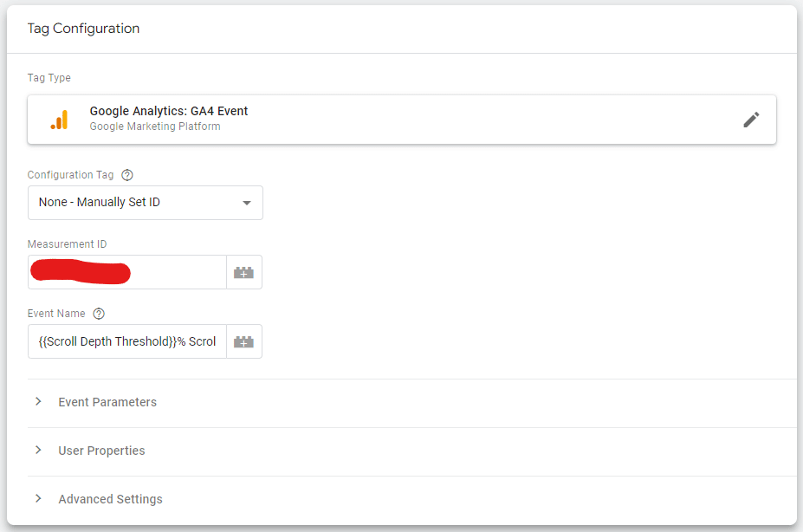Screen dimensions: 803x532
Task: Expand the User Properties section chevron
Action: pos(38,450)
